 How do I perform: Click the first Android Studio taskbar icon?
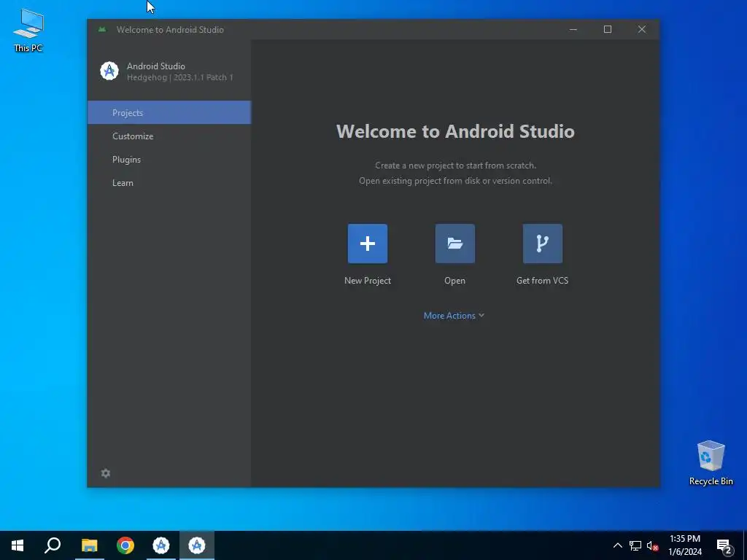(161, 545)
